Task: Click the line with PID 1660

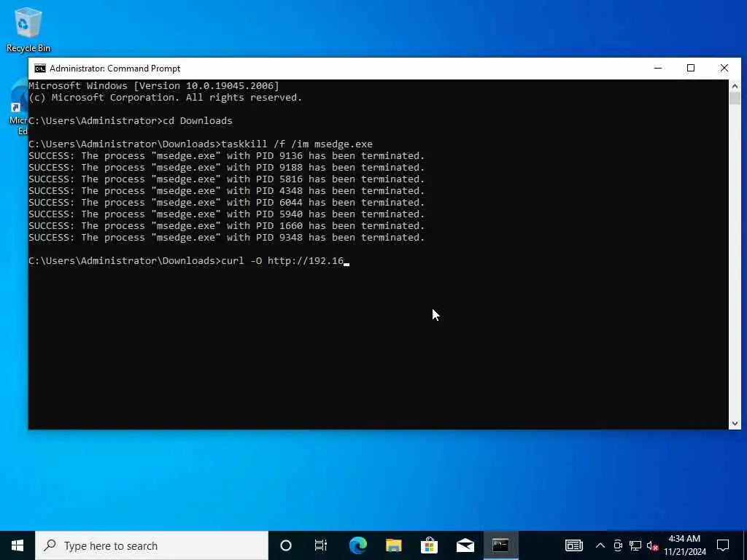Action: (226, 226)
